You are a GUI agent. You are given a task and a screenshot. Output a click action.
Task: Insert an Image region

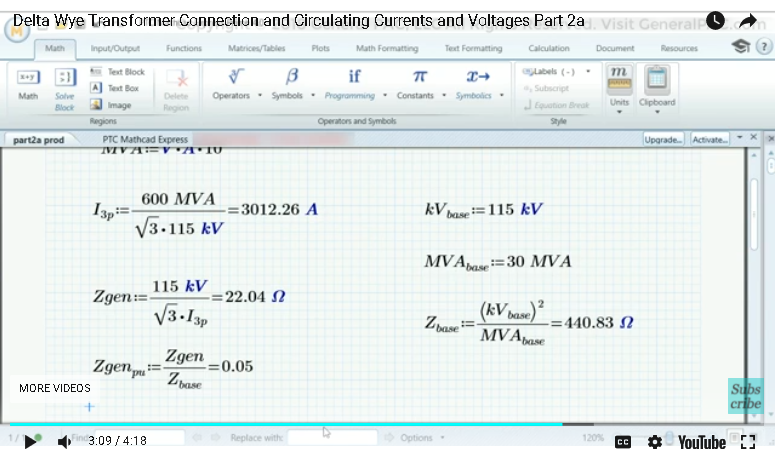[x=111, y=105]
